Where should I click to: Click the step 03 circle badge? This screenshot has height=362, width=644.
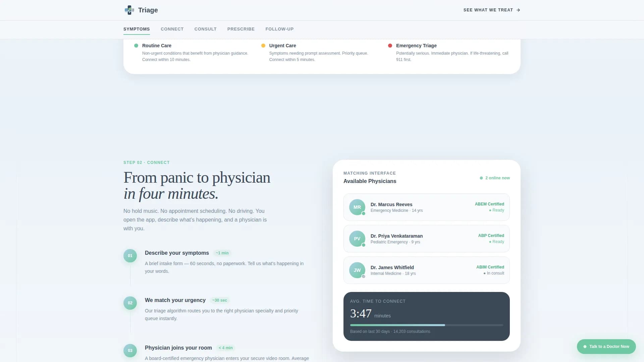pos(130,351)
